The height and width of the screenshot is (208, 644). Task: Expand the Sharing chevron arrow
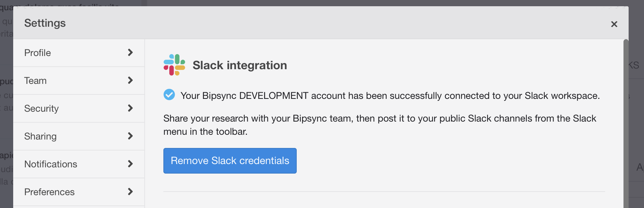(x=130, y=136)
